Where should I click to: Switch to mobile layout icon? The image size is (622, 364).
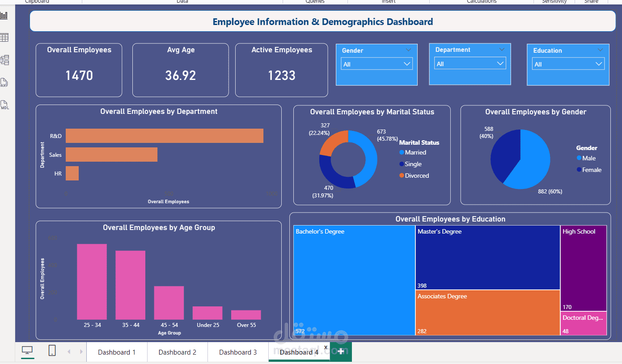52,351
